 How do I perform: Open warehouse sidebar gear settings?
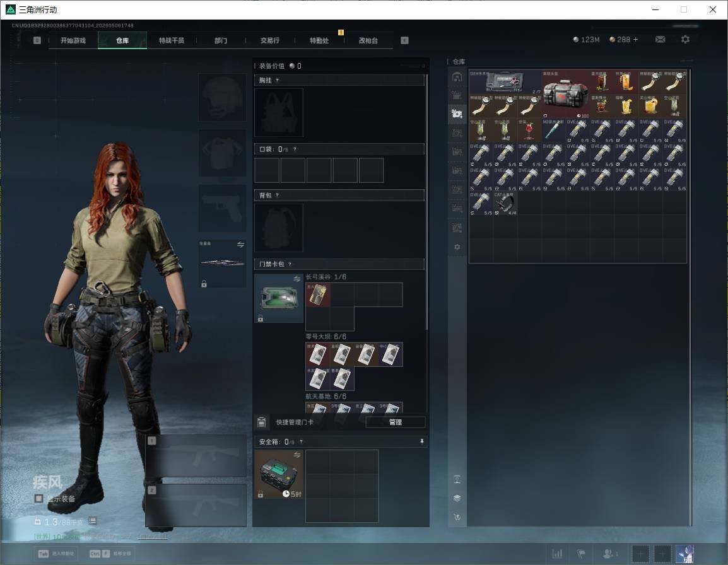coord(457,247)
